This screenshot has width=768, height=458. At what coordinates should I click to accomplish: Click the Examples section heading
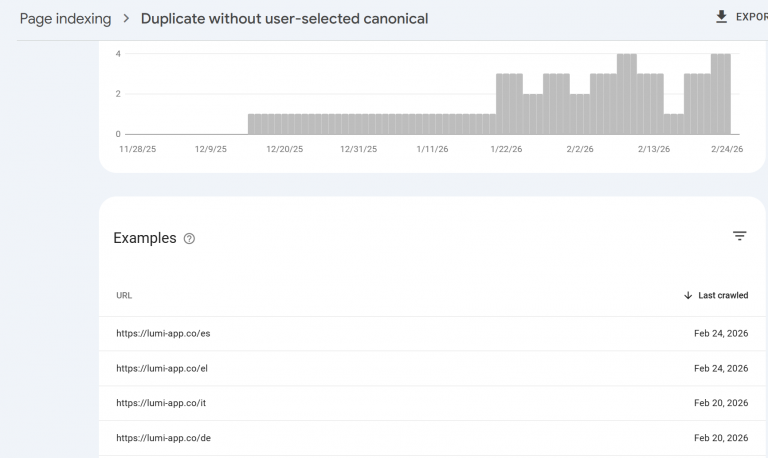point(144,239)
